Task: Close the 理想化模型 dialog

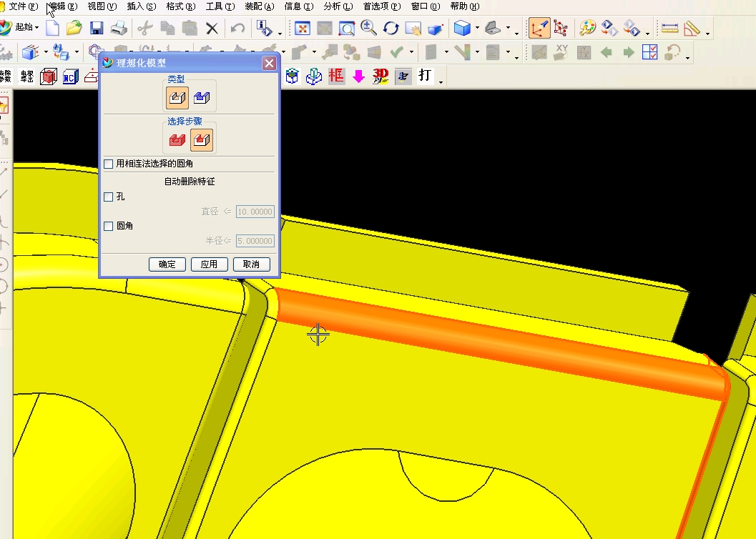Action: 269,63
